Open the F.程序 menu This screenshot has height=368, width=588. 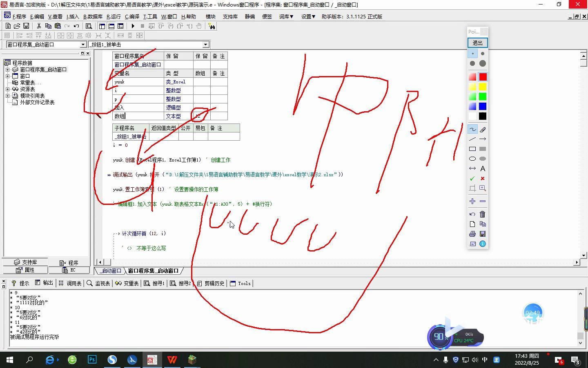point(19,17)
